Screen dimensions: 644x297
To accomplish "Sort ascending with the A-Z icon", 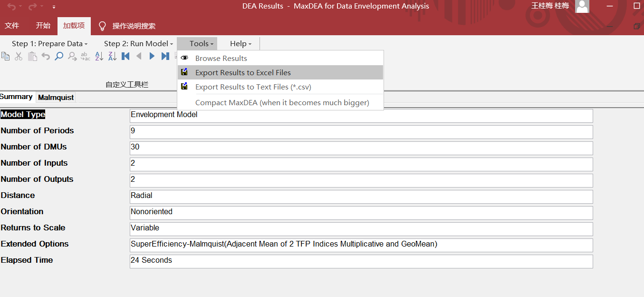I will [99, 56].
